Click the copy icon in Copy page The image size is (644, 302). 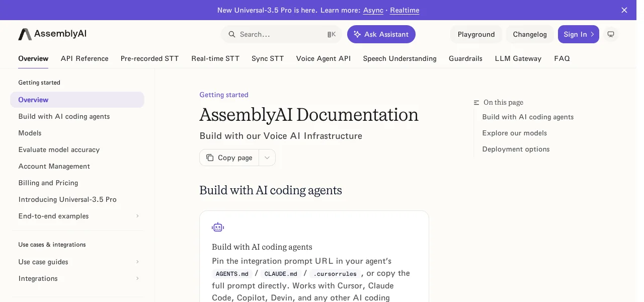210,158
